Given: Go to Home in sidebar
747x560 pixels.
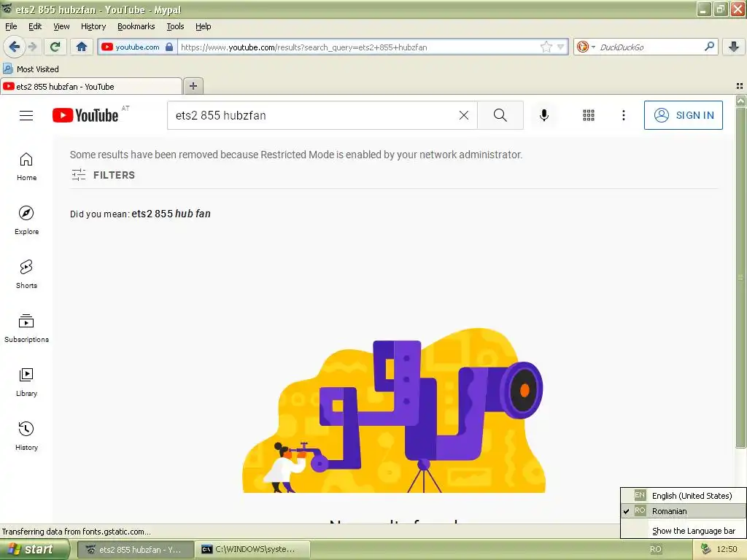Looking at the screenshot, I should tap(27, 167).
